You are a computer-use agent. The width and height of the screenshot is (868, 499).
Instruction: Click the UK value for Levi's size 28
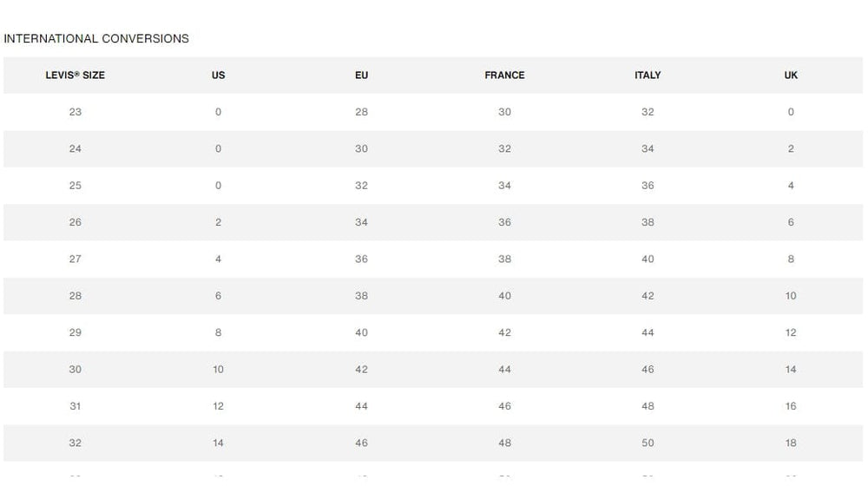click(x=791, y=296)
